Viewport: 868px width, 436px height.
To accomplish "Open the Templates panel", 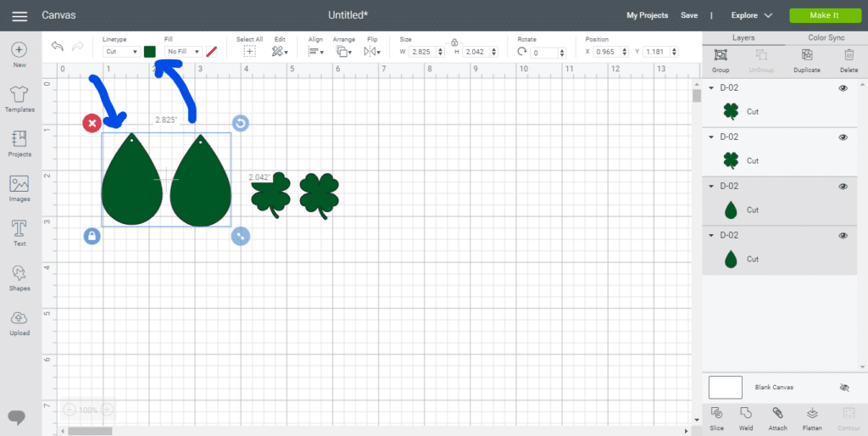I will [x=19, y=98].
